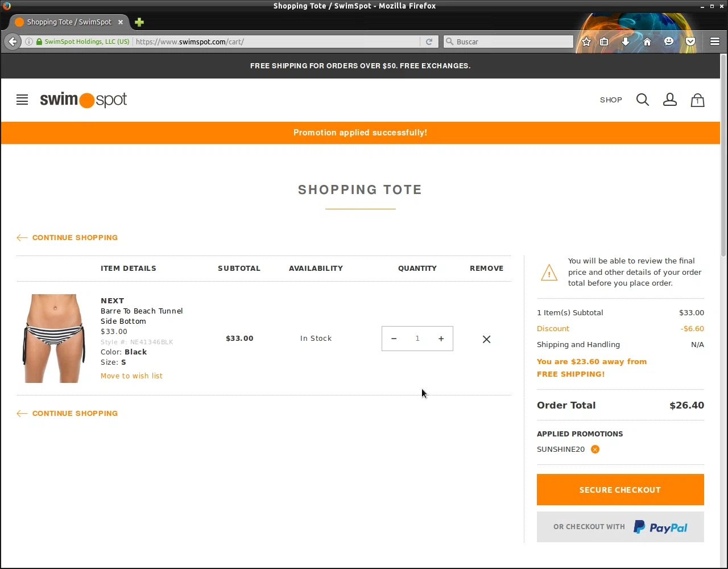The image size is (728, 569).
Task: Click the bikini bottom product thumbnail
Action: pyautogui.click(x=54, y=338)
